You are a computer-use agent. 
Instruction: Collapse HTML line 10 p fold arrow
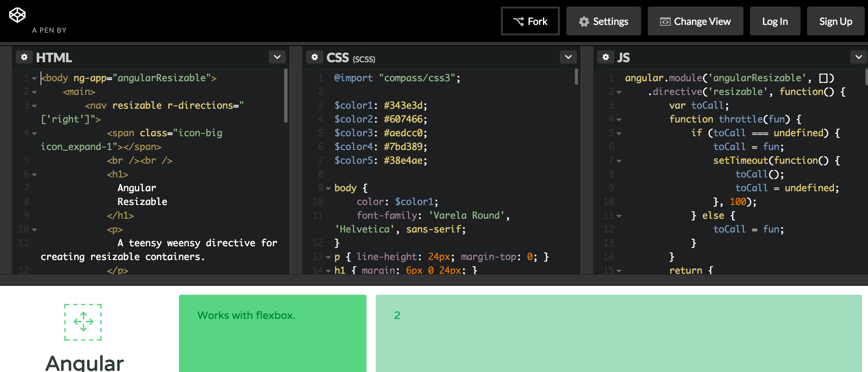34,230
